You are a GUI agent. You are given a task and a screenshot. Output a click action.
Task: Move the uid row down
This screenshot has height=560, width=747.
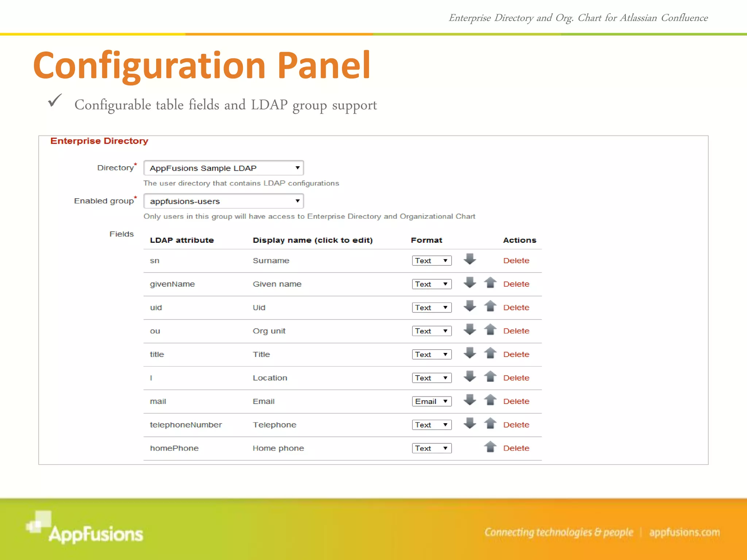click(x=470, y=306)
